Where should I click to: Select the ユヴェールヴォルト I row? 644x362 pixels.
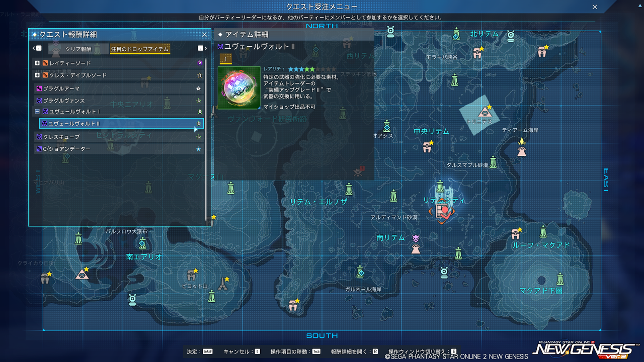point(119,111)
